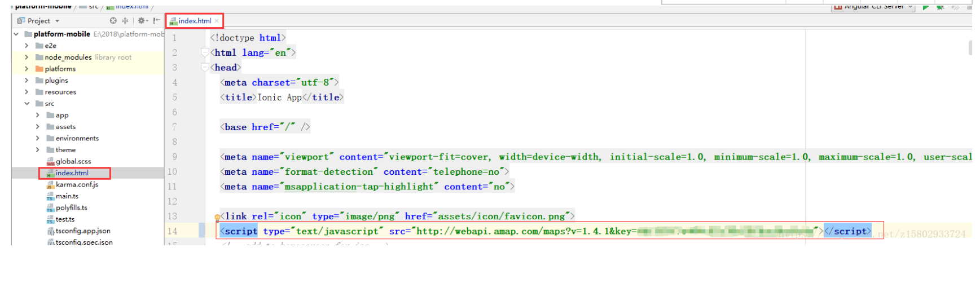Expand the app folder under src
This screenshot has width=980, height=305.
coord(38,115)
